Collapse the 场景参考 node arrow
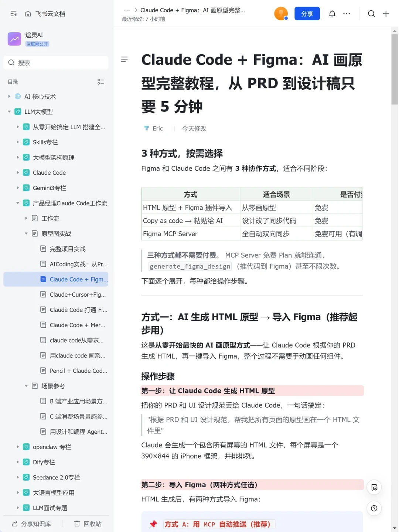This screenshot has width=399, height=532. point(26,386)
